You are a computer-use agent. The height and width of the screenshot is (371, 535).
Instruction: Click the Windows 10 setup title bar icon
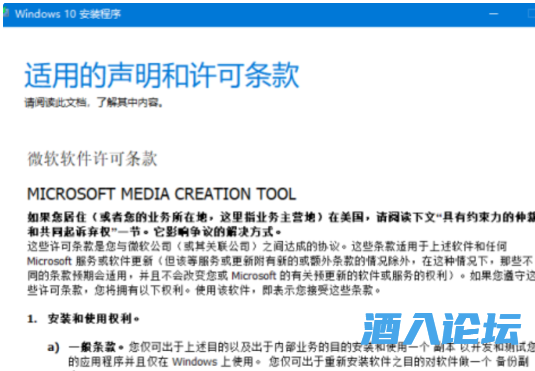(x=6, y=13)
